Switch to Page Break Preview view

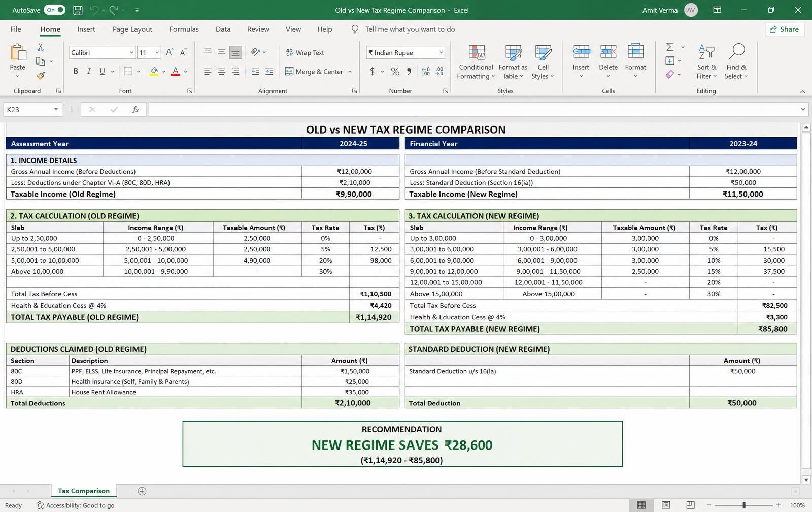(690, 505)
